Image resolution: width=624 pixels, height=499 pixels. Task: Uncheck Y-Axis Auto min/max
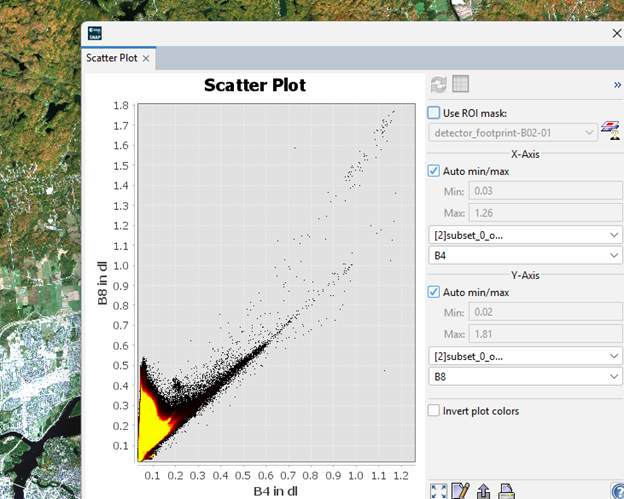(434, 292)
